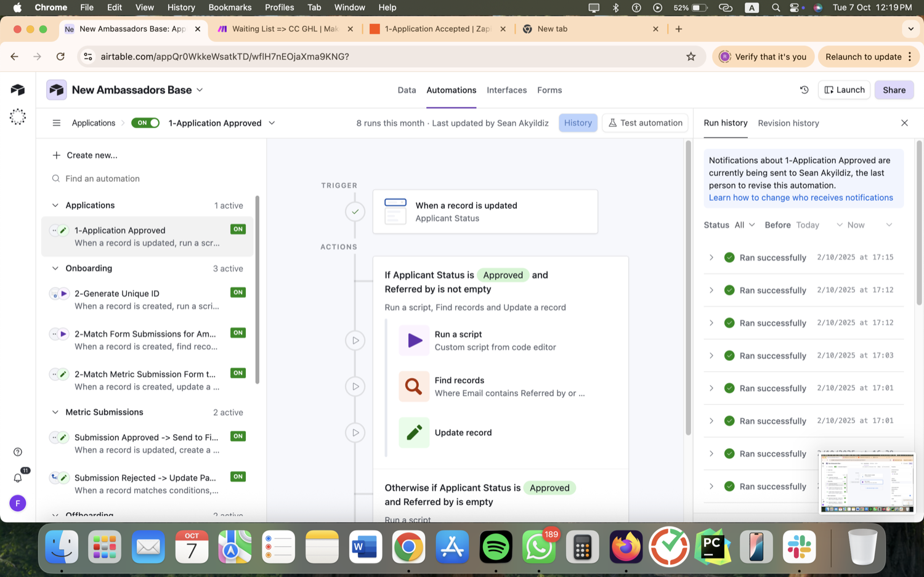Open the Bookmarks menu in menu bar
This screenshot has height=577, width=924.
[x=230, y=7]
